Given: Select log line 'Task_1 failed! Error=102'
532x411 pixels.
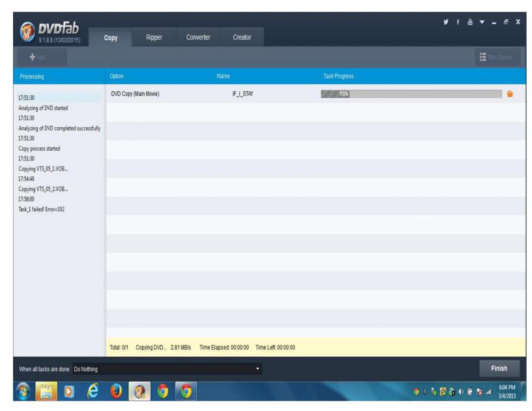Looking at the screenshot, I should tap(41, 209).
